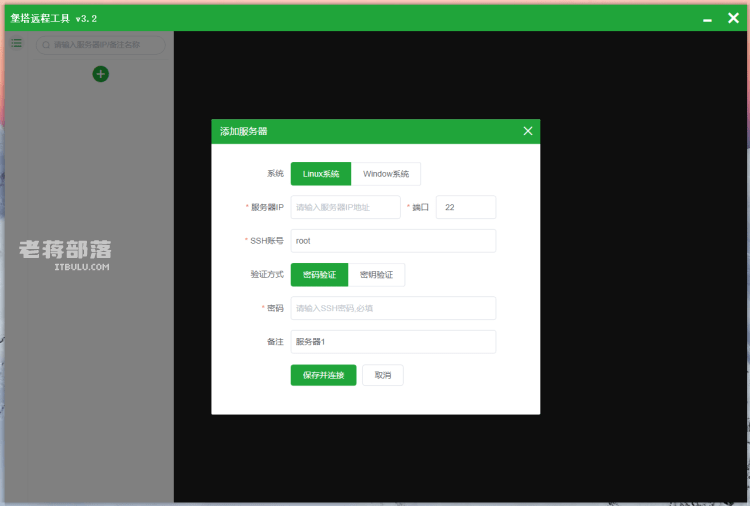Click the search magnifier icon in sidebar

(46, 45)
